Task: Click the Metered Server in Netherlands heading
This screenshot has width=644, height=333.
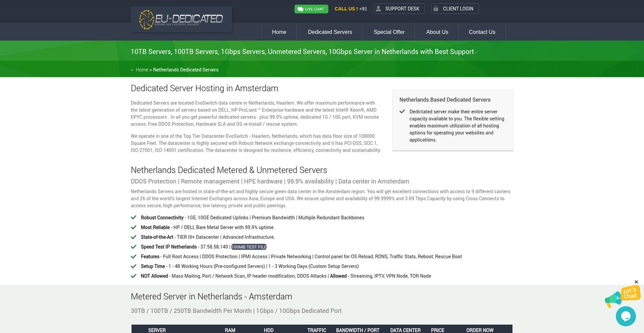Action: [211, 296]
